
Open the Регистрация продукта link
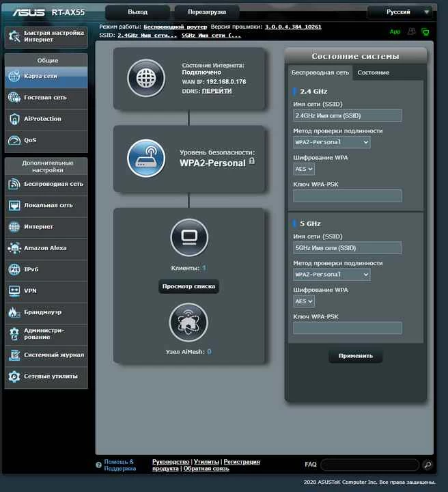[x=242, y=462]
